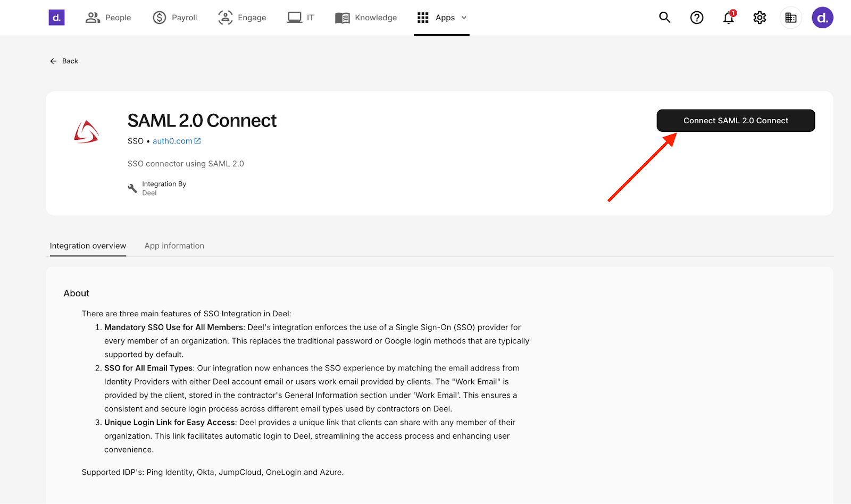Click the Engage person icon

(226, 18)
